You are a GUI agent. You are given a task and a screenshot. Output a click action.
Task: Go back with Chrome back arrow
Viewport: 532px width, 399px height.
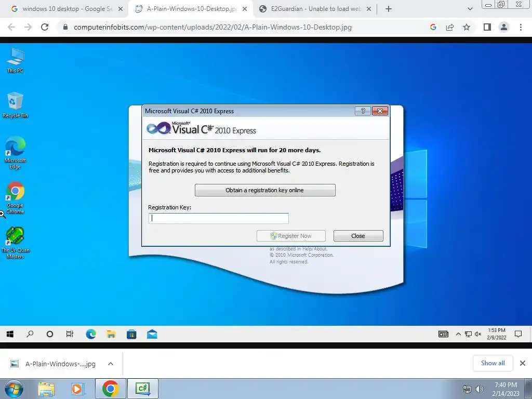(11, 27)
